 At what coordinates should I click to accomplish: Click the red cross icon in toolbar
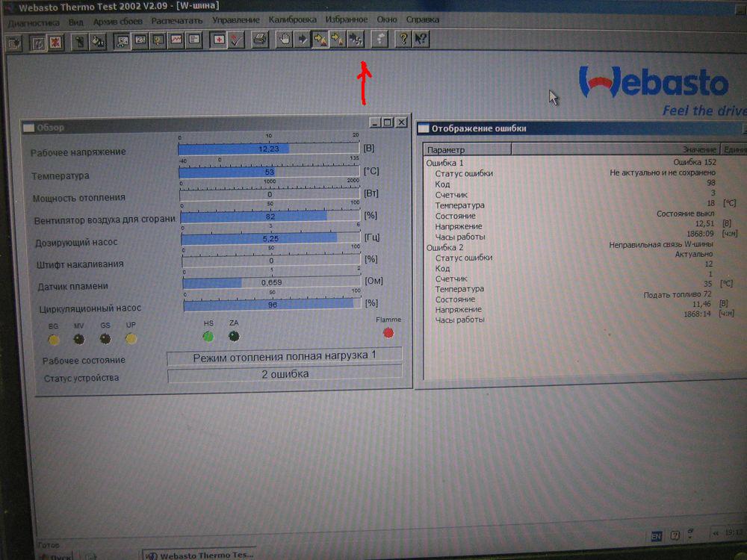click(x=220, y=40)
